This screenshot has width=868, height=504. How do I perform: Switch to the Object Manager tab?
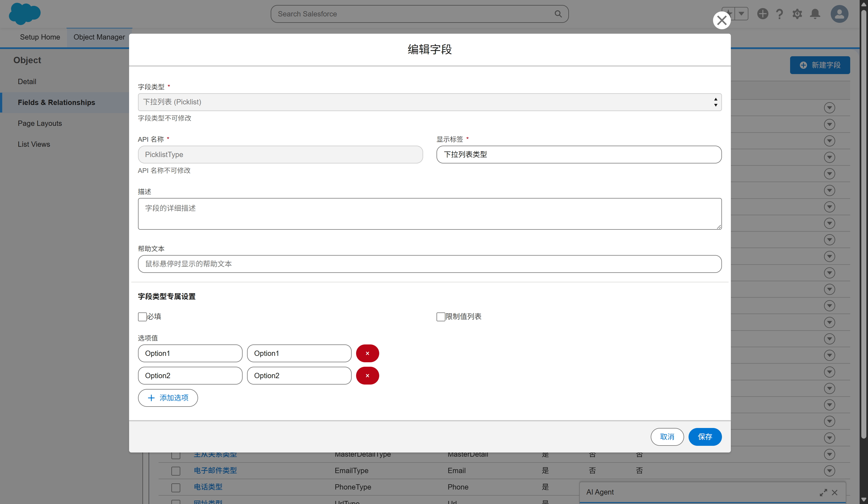click(99, 37)
